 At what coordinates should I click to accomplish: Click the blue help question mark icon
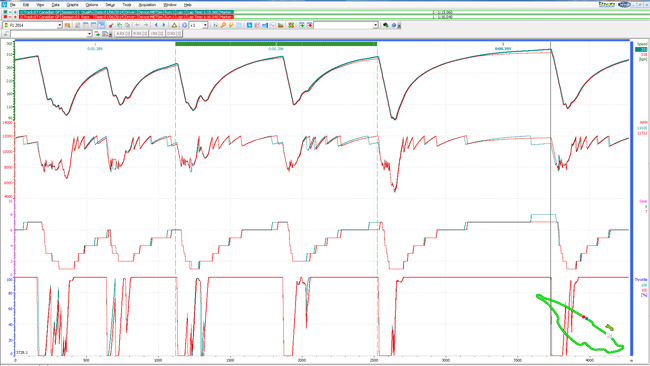click(393, 25)
